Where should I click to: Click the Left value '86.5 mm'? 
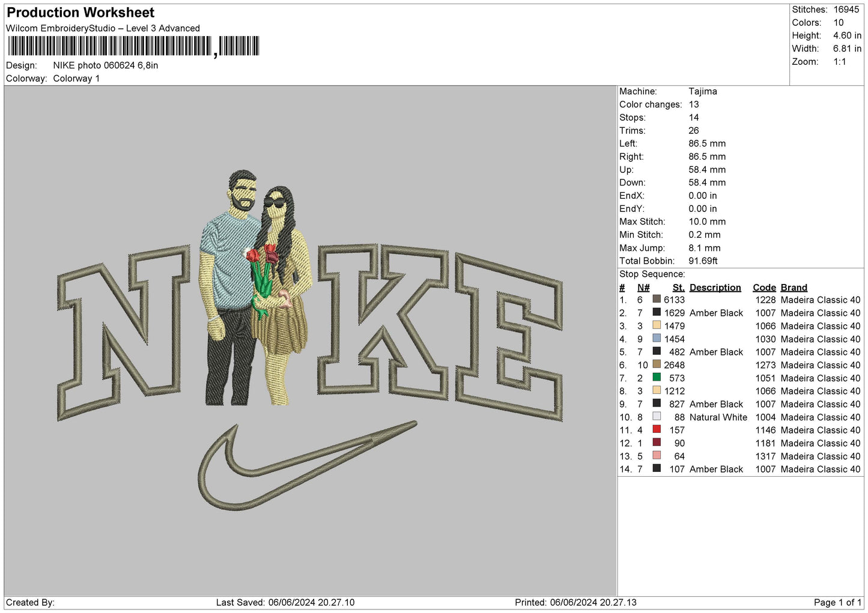707,143
